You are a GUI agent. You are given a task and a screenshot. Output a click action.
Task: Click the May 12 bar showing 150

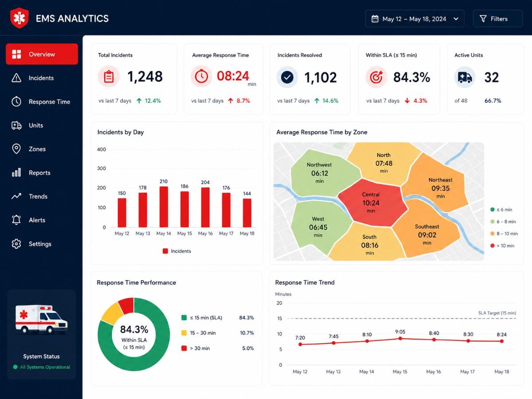122,212
